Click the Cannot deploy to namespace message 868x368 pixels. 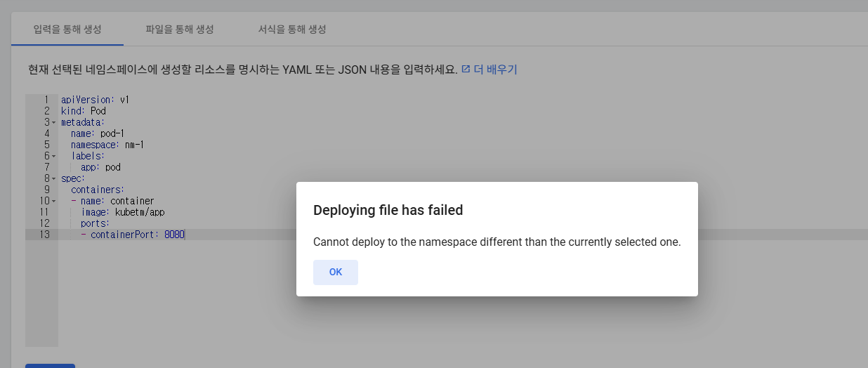(x=497, y=242)
